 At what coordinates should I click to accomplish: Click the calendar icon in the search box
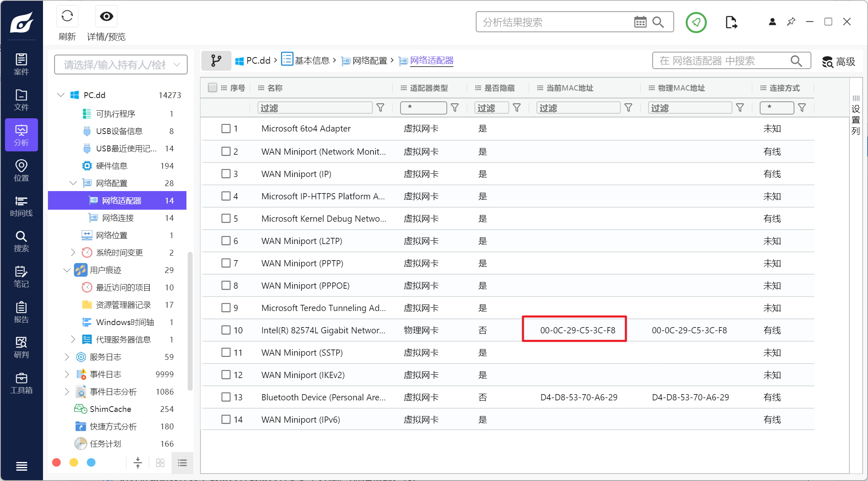pos(640,22)
